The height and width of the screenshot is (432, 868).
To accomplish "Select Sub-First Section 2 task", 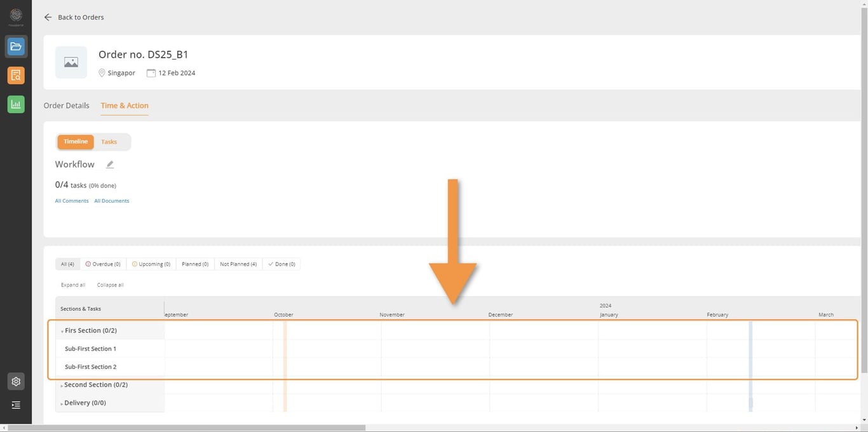I will (90, 367).
